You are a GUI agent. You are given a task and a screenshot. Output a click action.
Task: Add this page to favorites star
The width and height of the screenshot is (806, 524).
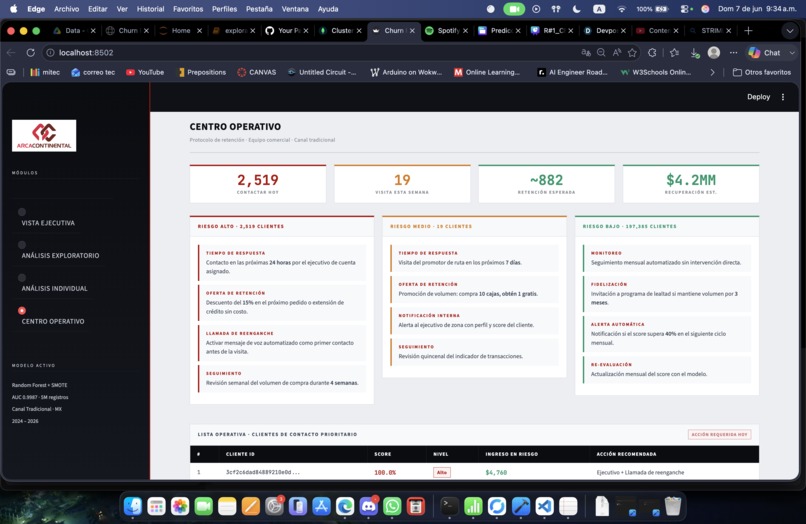(x=632, y=52)
